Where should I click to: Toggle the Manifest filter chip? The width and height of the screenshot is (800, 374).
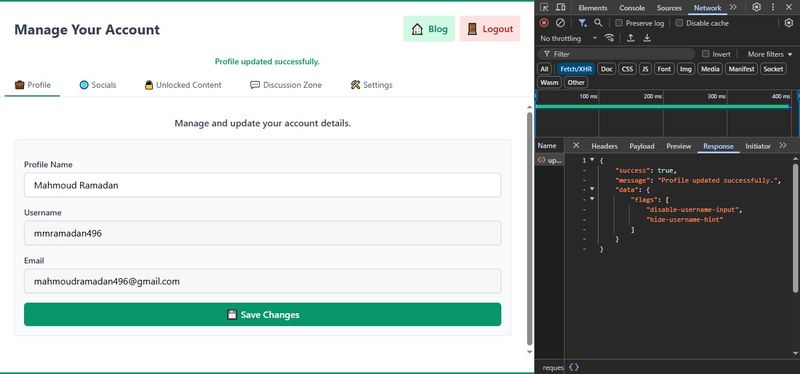741,69
